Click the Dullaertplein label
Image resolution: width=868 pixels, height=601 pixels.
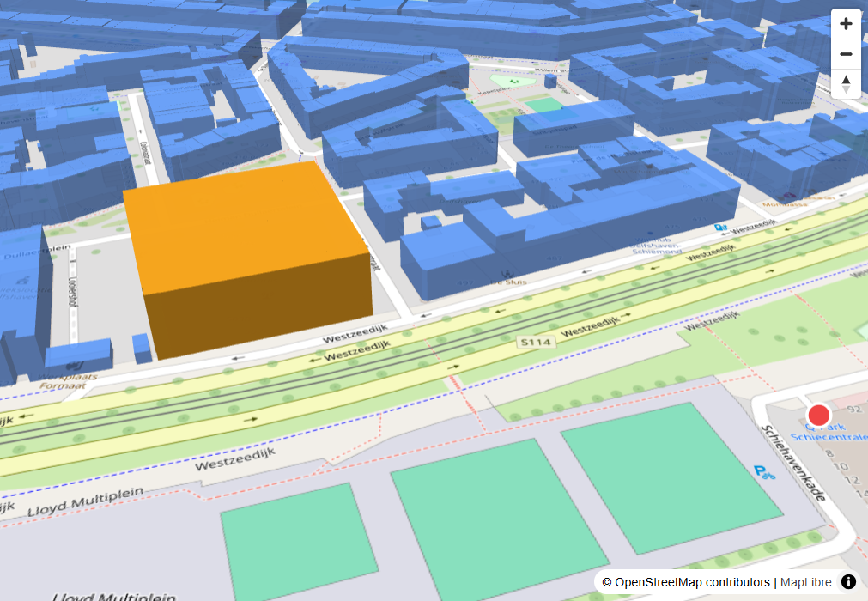coord(37,252)
